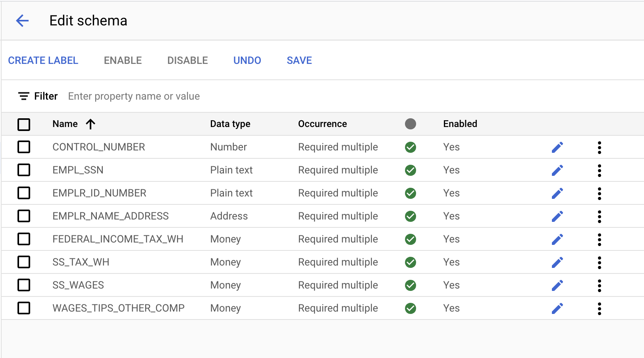Open edit mode for EMPLR_NAME_ADDRESS via pencil icon
This screenshot has width=644, height=358.
point(557,216)
